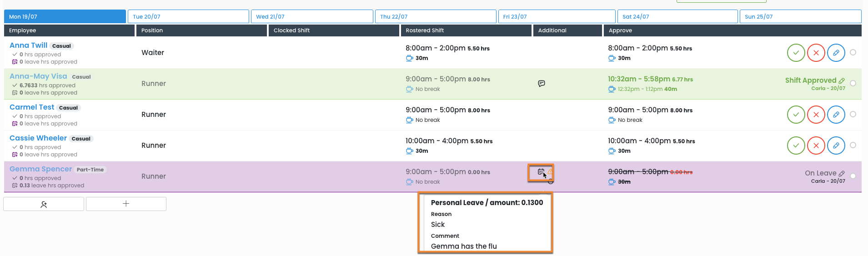The image size is (868, 256).
Task: Edit Gemma Spencer's On Leave pencil icon
Action: coord(842,174)
